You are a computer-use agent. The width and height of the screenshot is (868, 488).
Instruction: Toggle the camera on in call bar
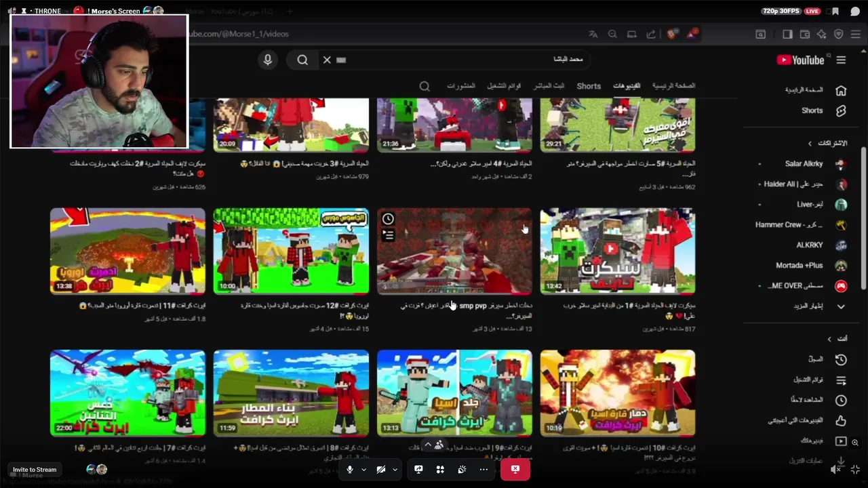click(x=381, y=469)
